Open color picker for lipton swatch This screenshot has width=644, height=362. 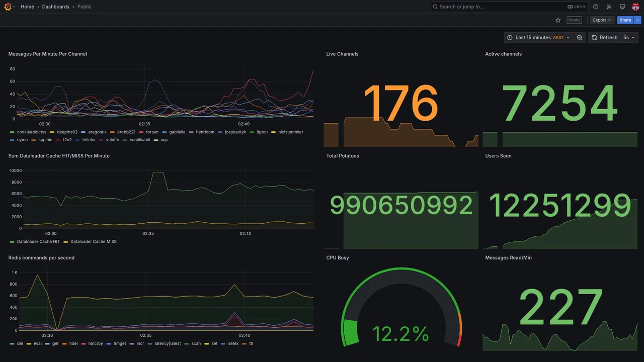(x=252, y=132)
